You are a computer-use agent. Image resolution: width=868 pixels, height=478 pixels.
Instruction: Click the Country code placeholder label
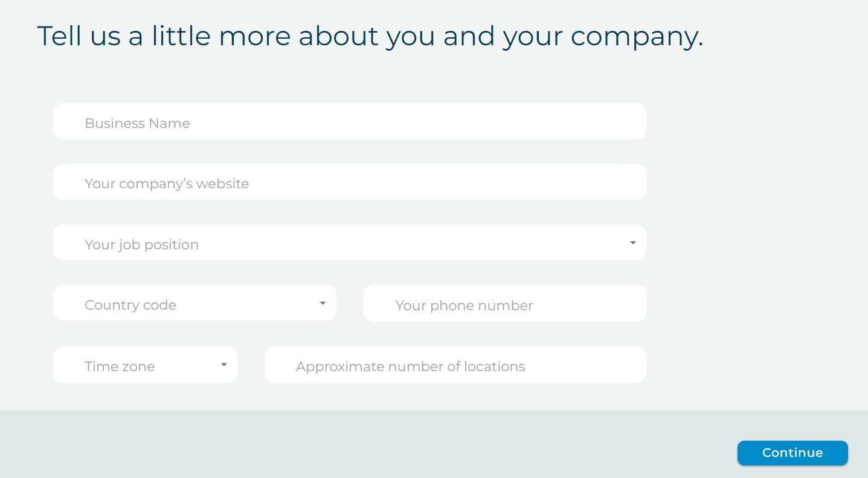click(x=130, y=305)
